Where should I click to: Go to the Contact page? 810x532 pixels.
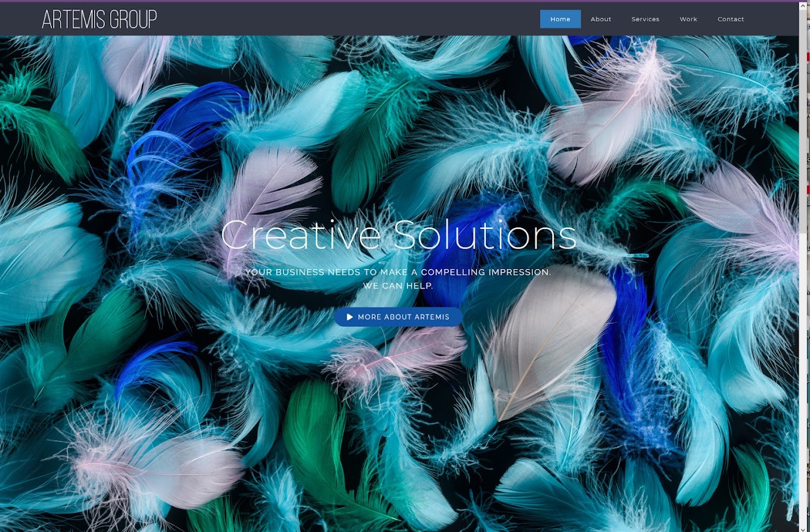tap(731, 19)
